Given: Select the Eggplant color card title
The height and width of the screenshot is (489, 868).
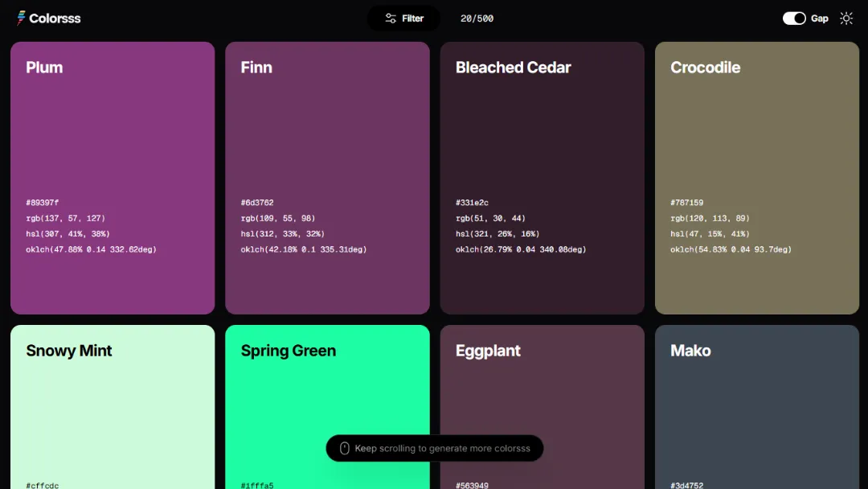Looking at the screenshot, I should click(x=488, y=351).
